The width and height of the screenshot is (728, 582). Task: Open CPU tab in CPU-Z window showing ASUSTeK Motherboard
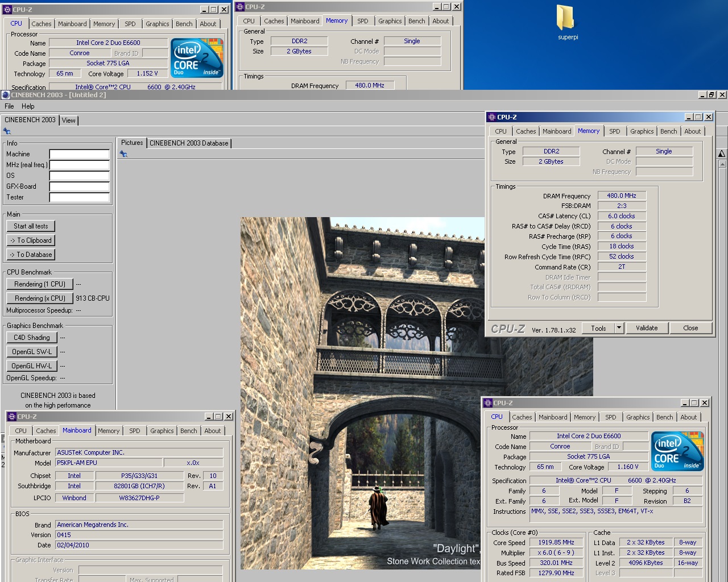21,431
